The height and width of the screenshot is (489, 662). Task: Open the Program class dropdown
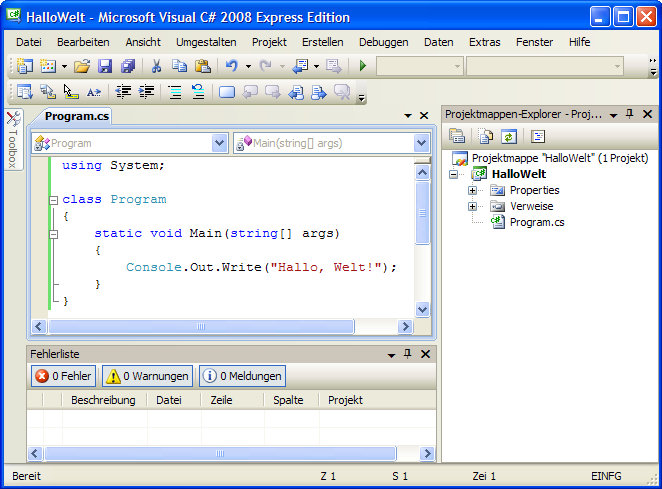219,143
